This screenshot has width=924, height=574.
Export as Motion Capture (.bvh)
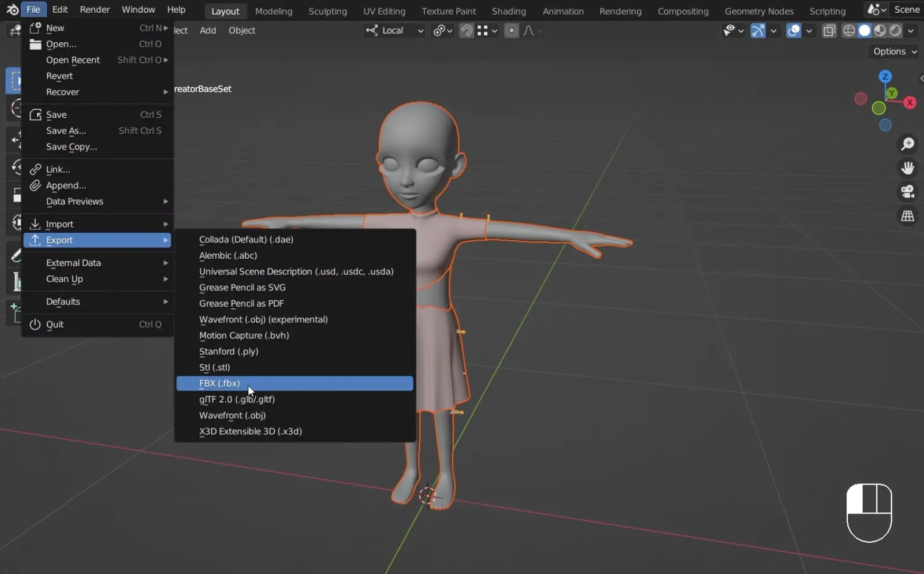coord(295,336)
